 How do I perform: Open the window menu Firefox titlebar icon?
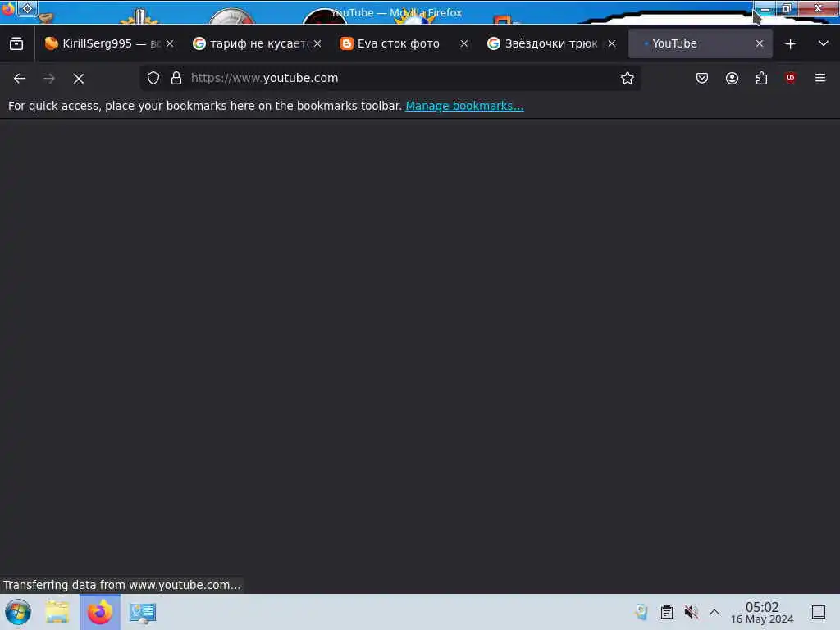tap(8, 8)
